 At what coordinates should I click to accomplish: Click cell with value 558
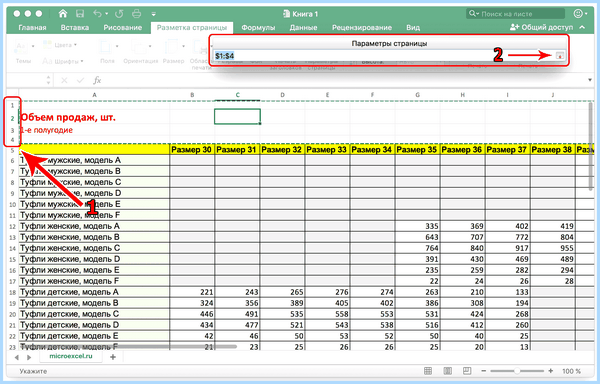[327, 314]
